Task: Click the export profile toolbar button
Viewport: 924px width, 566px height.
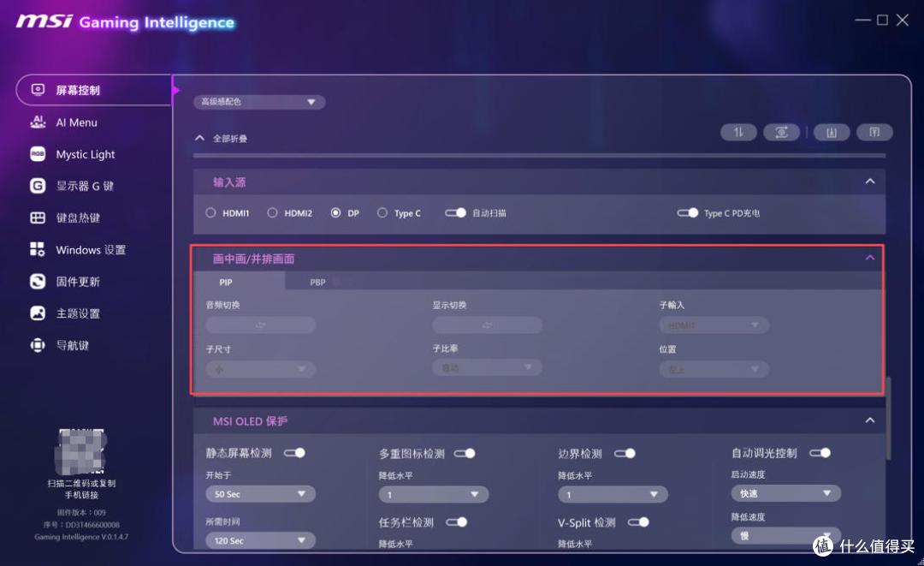Action: click(874, 132)
